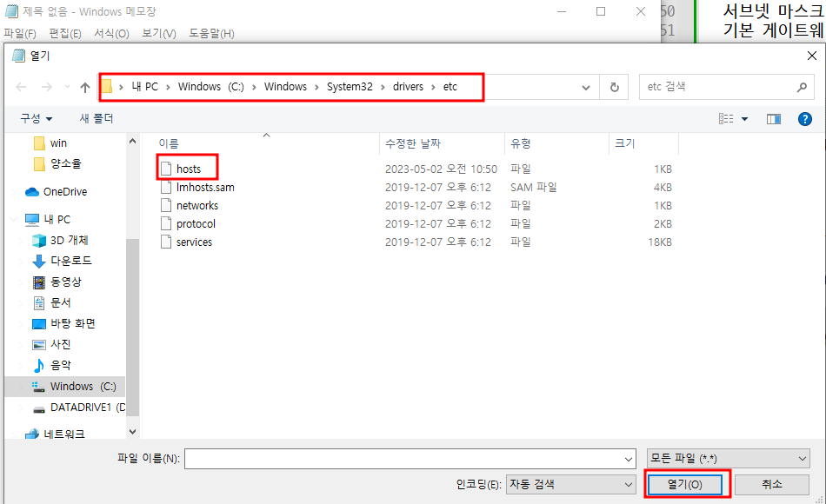Viewport: 826px width, 504px height.
Task: Open the 다운로드 folder
Action: 70,261
